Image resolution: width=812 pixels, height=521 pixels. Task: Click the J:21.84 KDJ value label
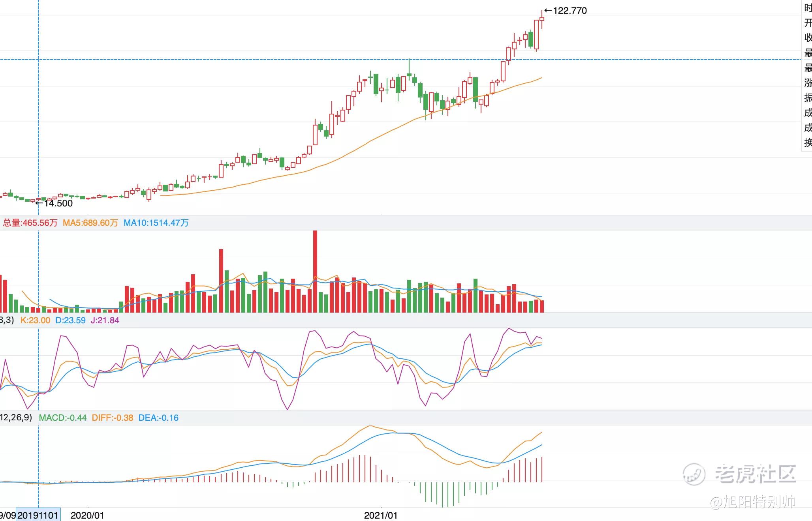point(105,320)
